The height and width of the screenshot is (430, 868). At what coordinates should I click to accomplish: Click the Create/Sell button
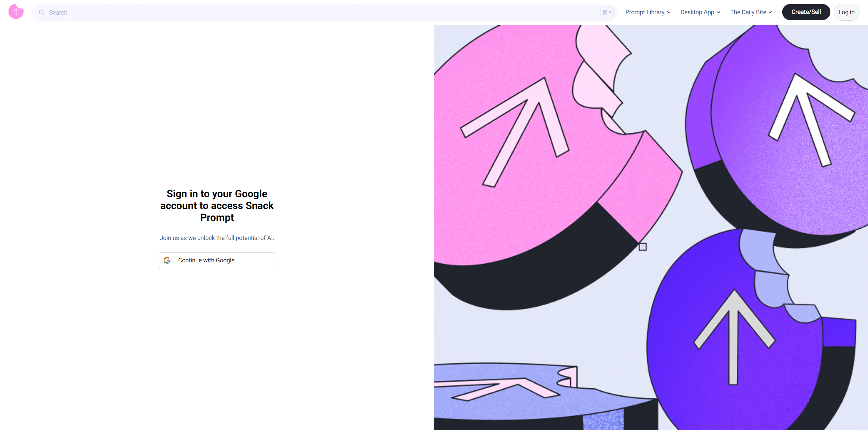[x=806, y=12]
